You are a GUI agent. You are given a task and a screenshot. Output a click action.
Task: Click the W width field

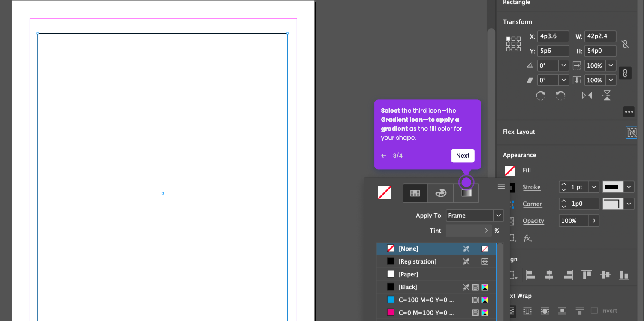pyautogui.click(x=600, y=36)
